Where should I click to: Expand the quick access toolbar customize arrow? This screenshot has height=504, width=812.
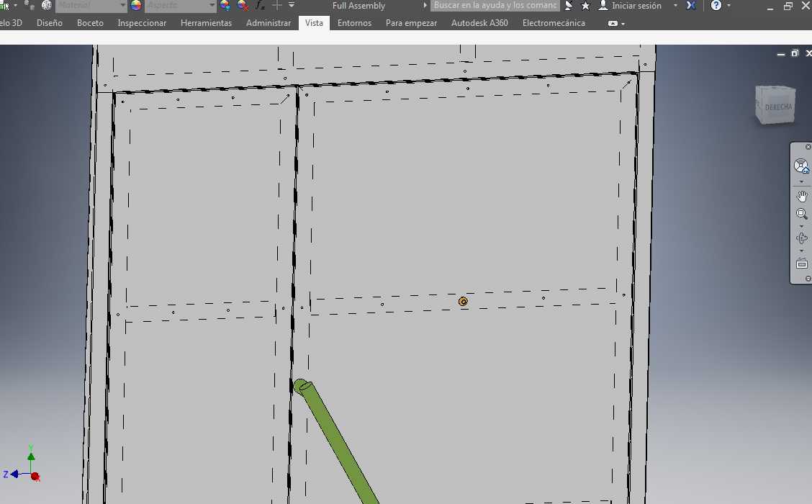point(292,6)
